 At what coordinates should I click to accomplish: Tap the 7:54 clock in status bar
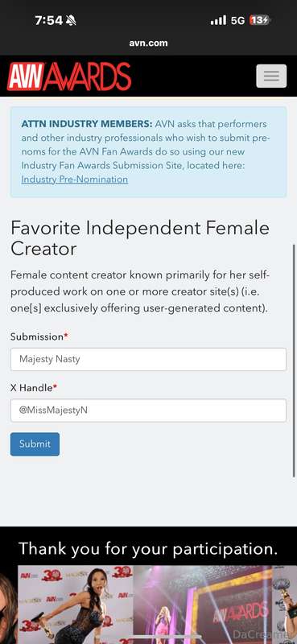48,21
